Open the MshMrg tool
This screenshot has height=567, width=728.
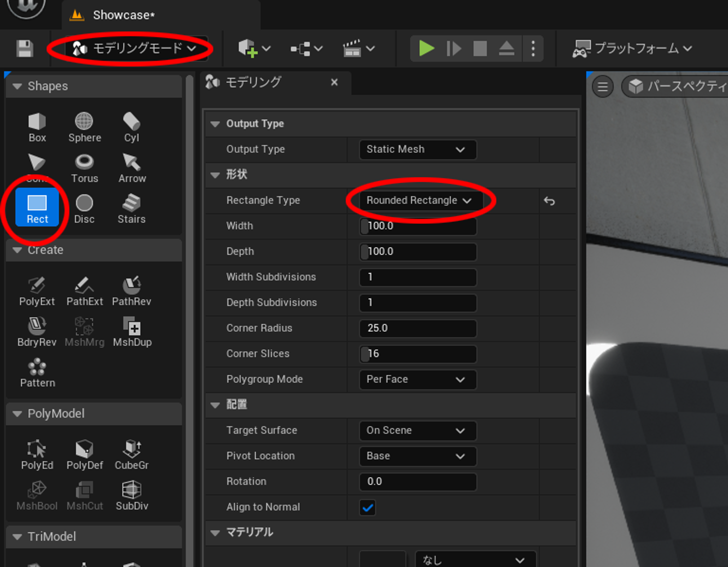pos(84,332)
